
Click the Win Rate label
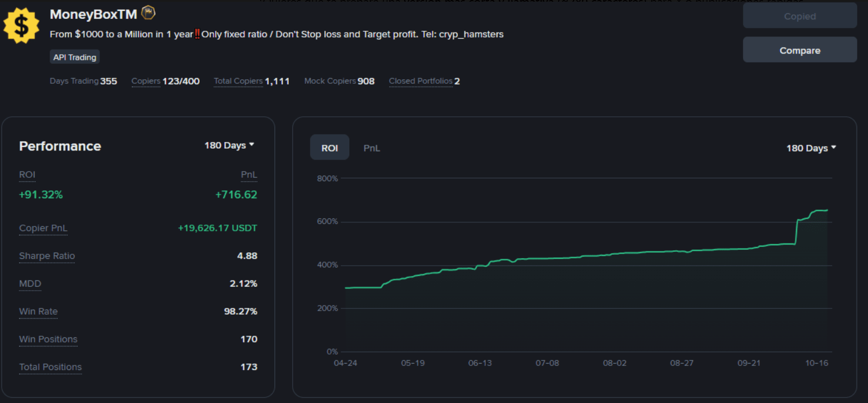[38, 311]
